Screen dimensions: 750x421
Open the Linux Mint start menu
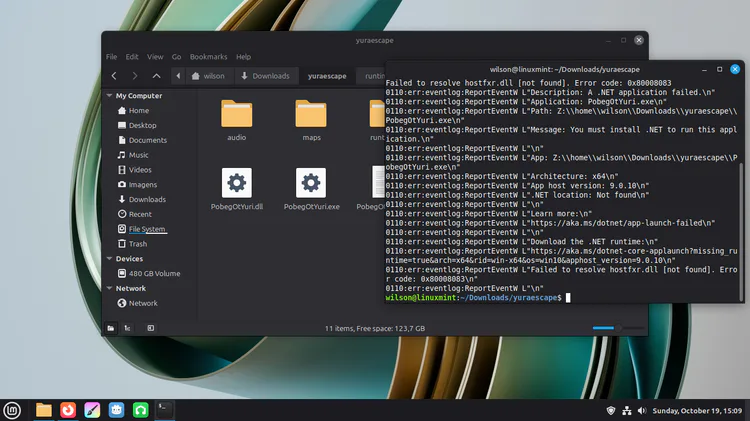(x=12, y=410)
